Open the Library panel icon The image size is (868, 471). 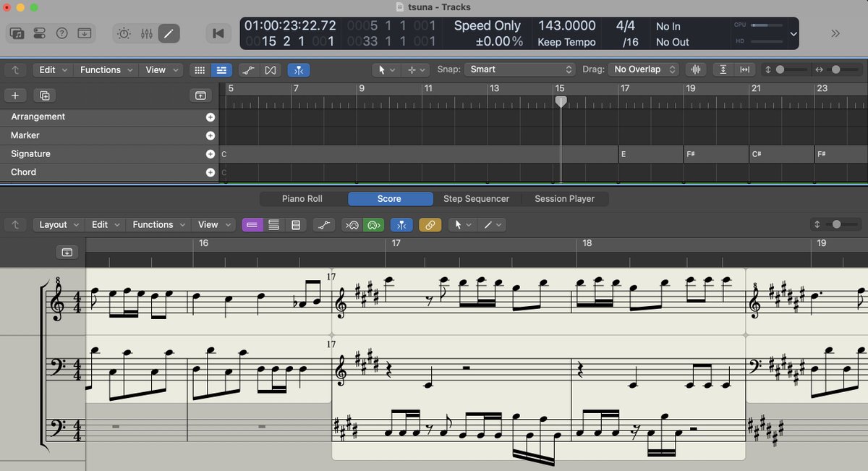tap(17, 33)
